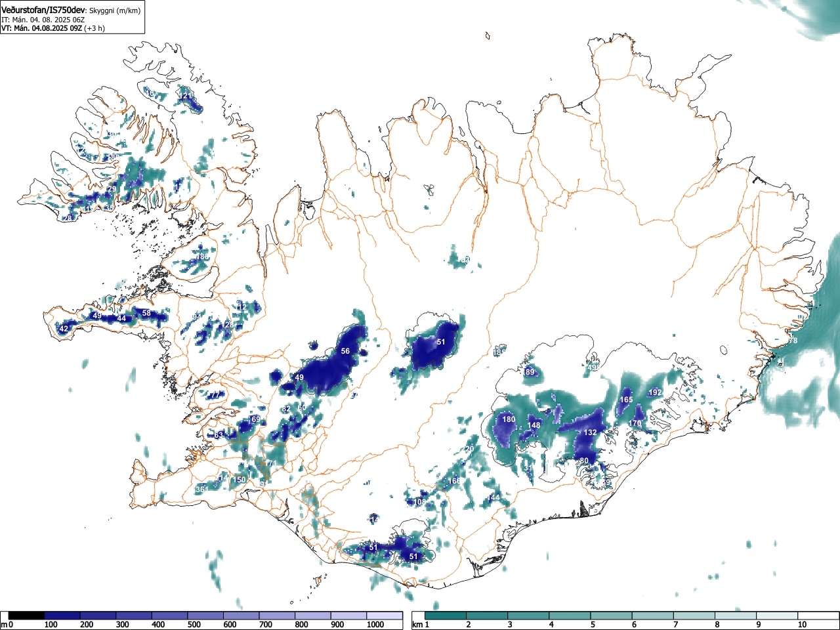840x630 pixels.
Task: Select the '165' map value
Action: pyautogui.click(x=627, y=400)
